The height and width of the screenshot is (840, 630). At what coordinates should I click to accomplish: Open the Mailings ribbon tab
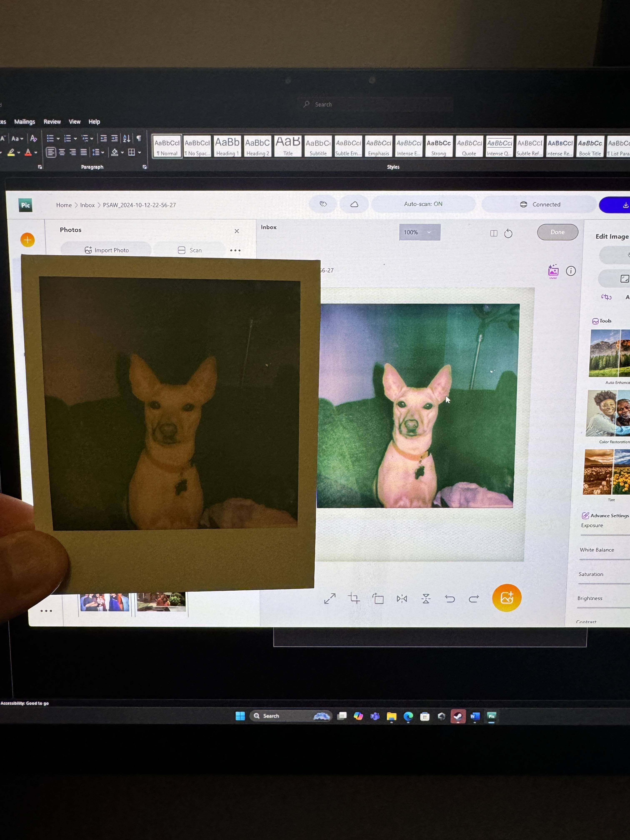coord(25,122)
